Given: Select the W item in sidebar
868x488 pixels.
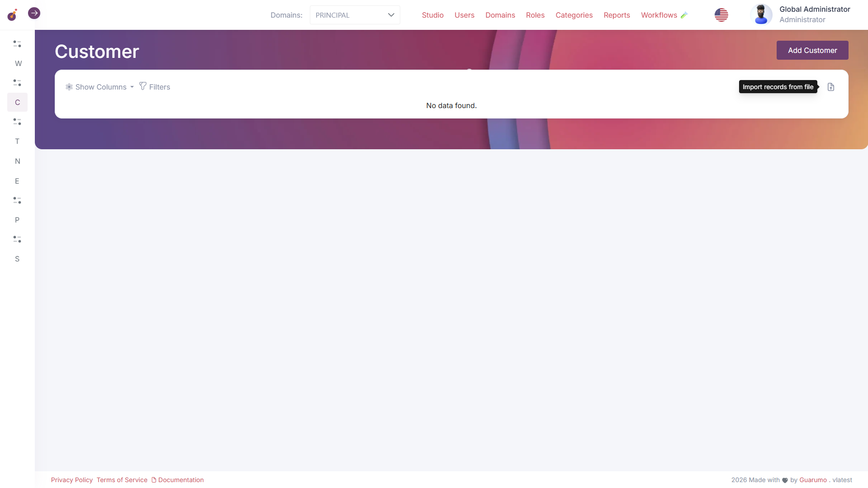Looking at the screenshot, I should point(18,63).
